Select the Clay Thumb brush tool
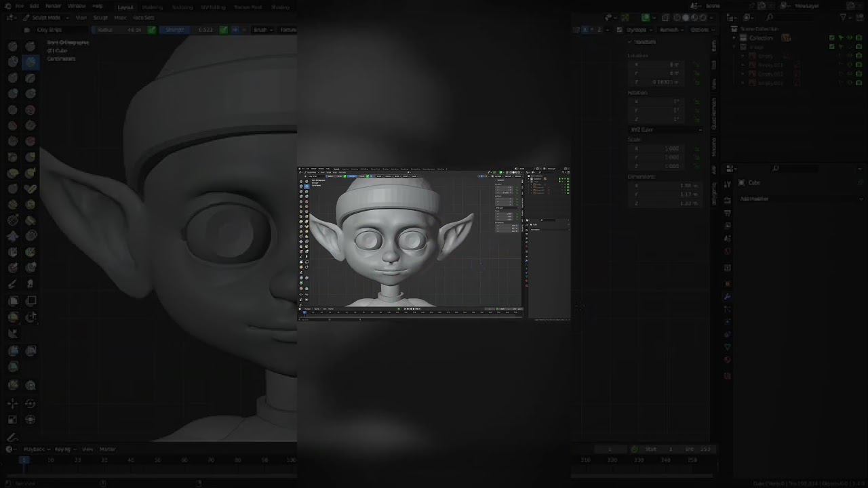 pyautogui.click(x=13, y=78)
